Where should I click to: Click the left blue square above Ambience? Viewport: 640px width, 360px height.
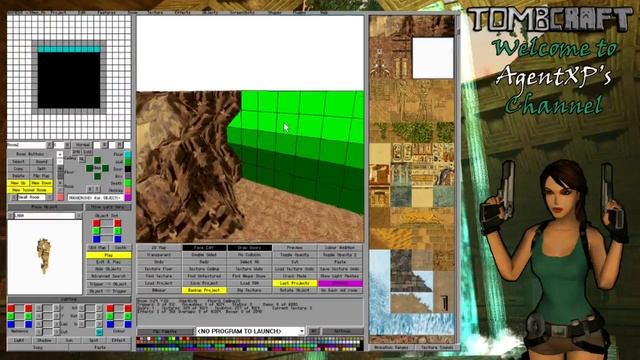click(11, 324)
